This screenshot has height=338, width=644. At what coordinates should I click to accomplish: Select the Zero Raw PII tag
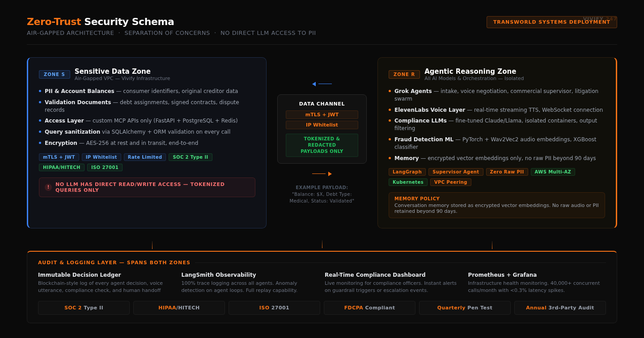(507, 172)
